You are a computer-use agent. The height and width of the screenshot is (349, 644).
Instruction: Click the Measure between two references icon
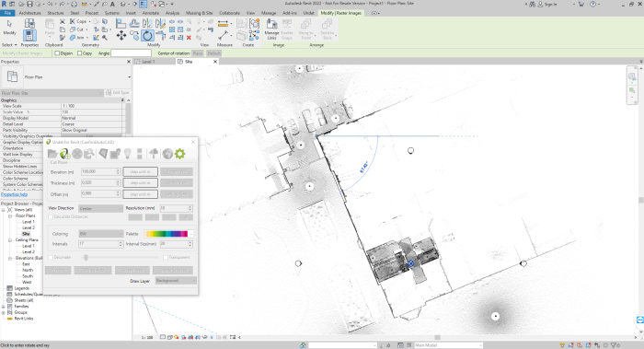tap(223, 23)
